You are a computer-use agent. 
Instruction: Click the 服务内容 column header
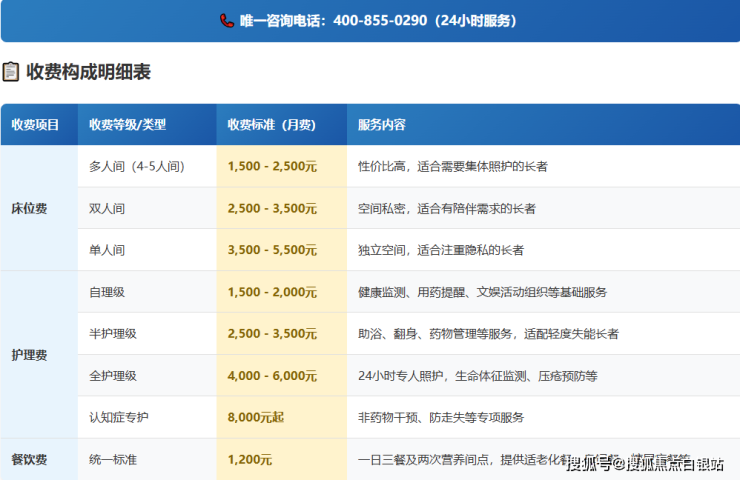[382, 125]
